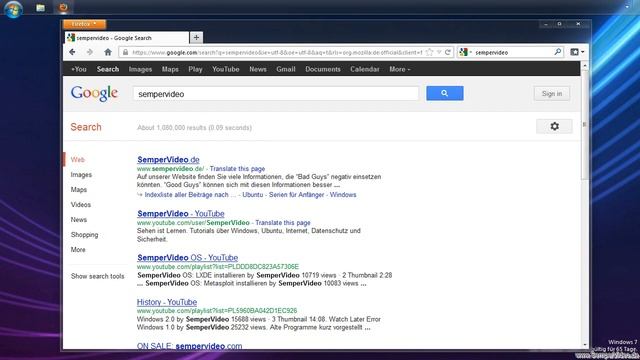Open ON SALE: sempervideo.com result
The image size is (640, 360).
pyautogui.click(x=189, y=346)
